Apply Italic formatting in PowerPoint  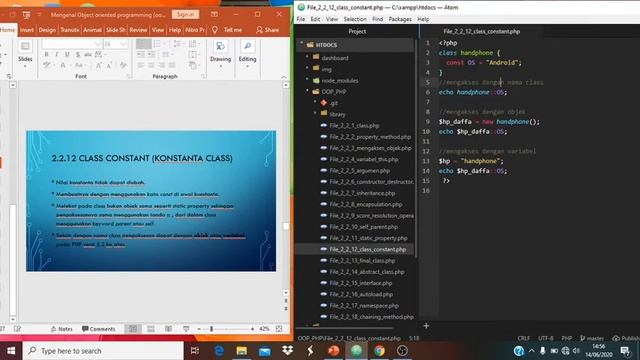coord(56,54)
